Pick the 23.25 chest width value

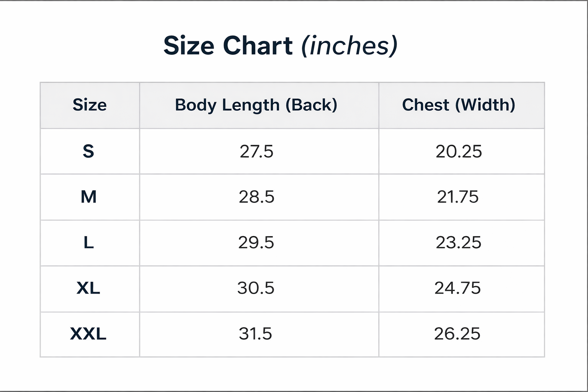458,242
